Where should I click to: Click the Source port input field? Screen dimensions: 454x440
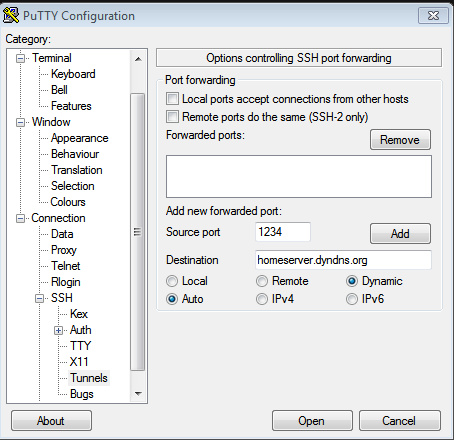click(283, 232)
